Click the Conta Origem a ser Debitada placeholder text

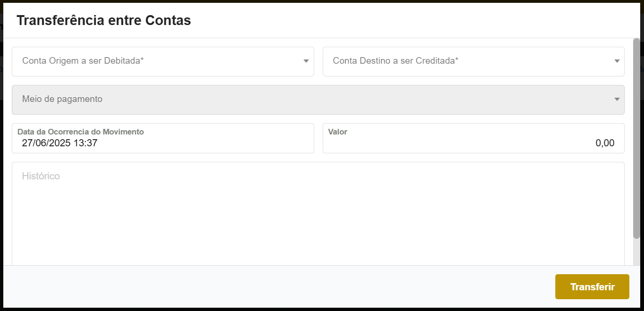tap(83, 61)
